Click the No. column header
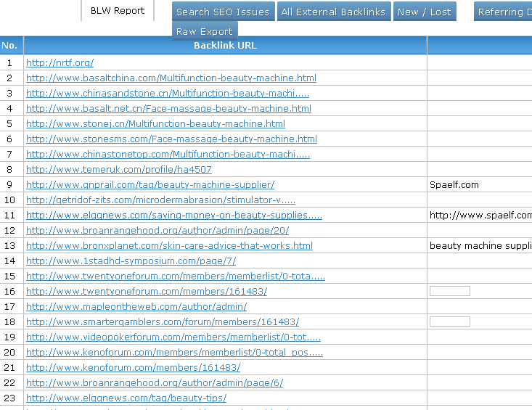Image resolution: width=532 pixels, height=410 pixels. click(9, 46)
